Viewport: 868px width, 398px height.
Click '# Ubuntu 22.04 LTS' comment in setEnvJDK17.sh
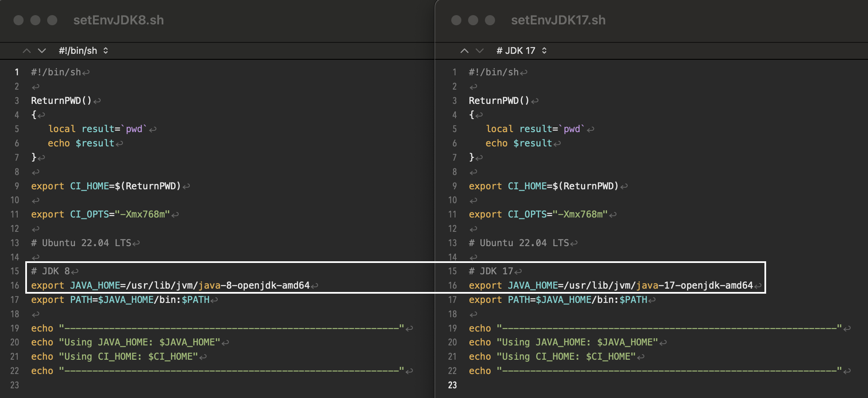pos(519,243)
